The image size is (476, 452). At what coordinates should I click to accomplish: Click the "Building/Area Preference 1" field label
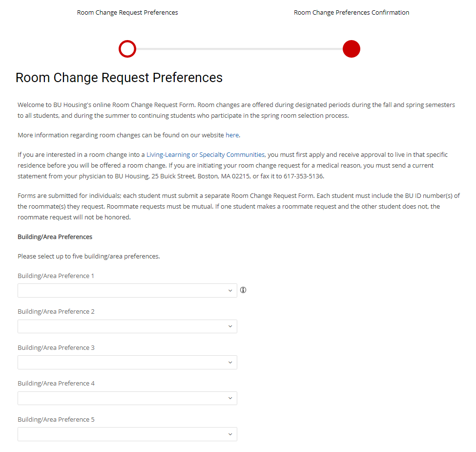click(x=56, y=276)
